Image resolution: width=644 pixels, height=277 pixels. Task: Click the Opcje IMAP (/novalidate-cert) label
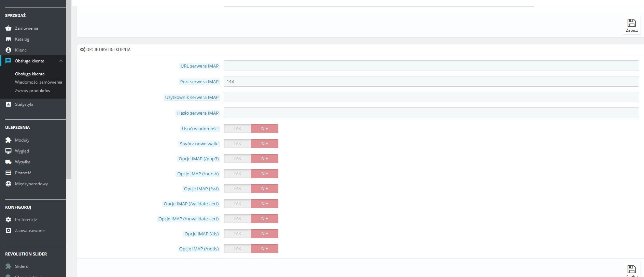[x=188, y=219]
